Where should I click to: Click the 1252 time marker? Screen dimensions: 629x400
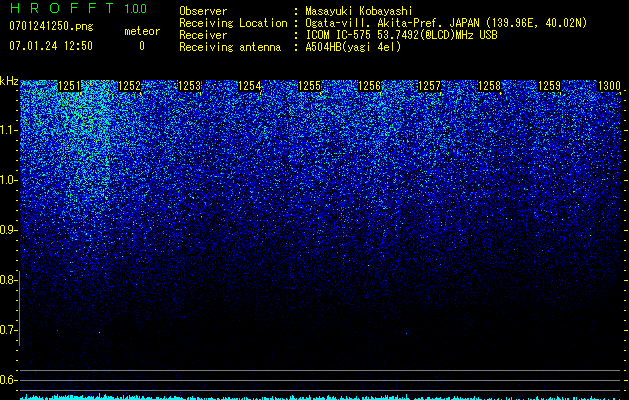coord(130,86)
